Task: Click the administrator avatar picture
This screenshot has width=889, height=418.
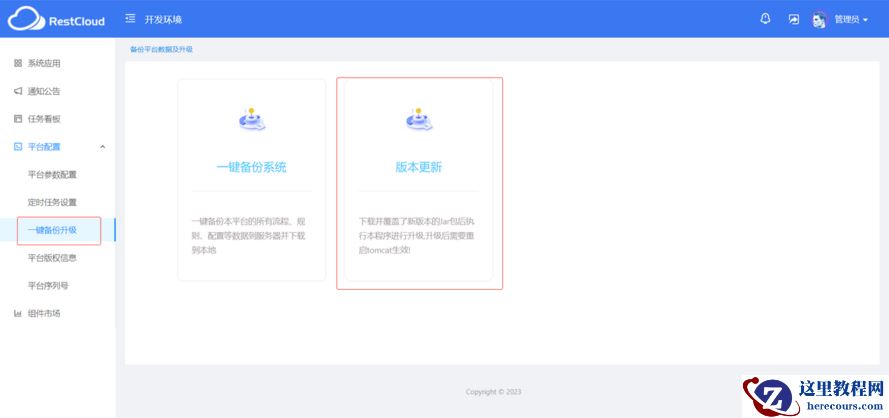Action: [x=819, y=19]
